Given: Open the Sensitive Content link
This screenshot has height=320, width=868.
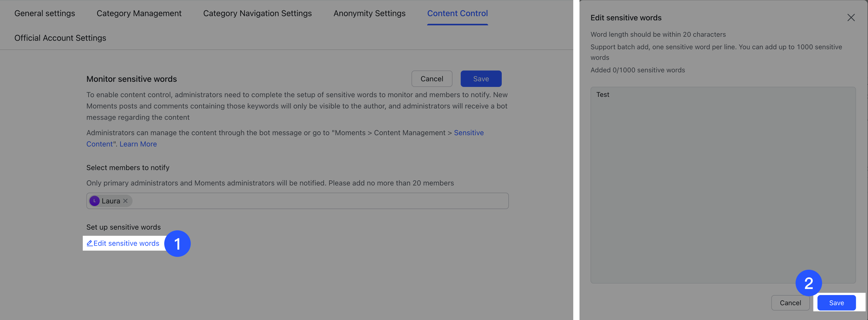Looking at the screenshot, I should pos(469,132).
